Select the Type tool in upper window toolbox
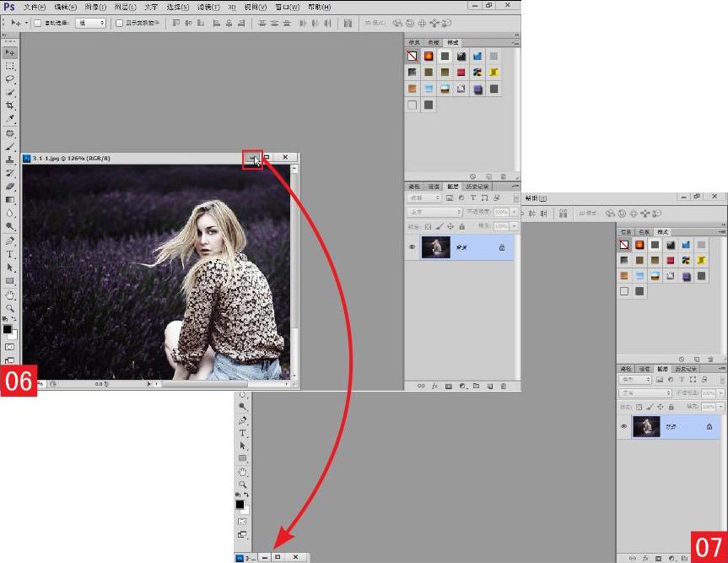This screenshot has height=563, width=728. click(10, 254)
